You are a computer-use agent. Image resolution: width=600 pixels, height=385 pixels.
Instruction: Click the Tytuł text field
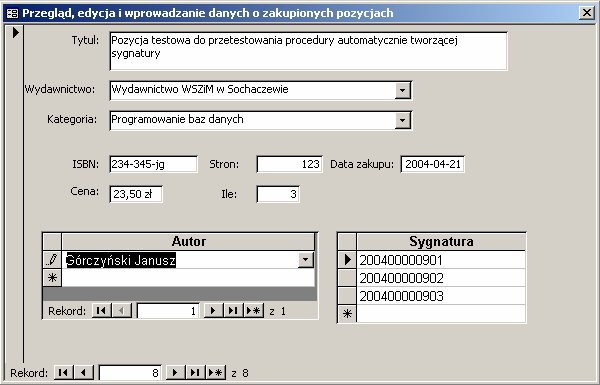(308, 51)
